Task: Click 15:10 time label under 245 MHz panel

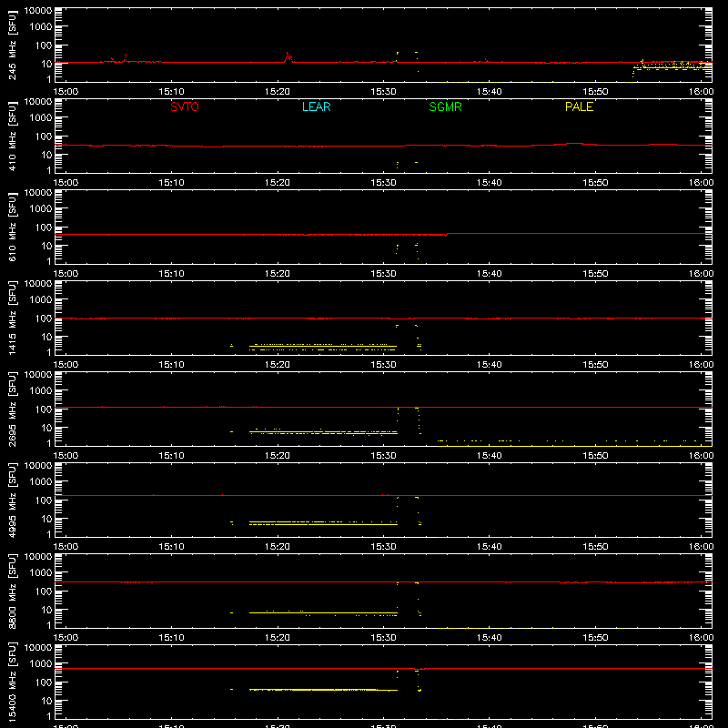Action: coord(171,92)
